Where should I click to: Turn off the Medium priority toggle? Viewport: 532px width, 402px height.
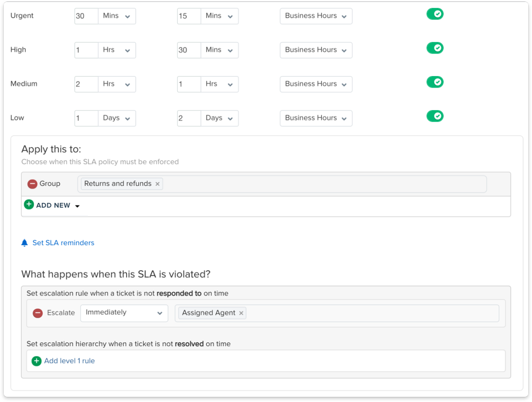pyautogui.click(x=434, y=82)
